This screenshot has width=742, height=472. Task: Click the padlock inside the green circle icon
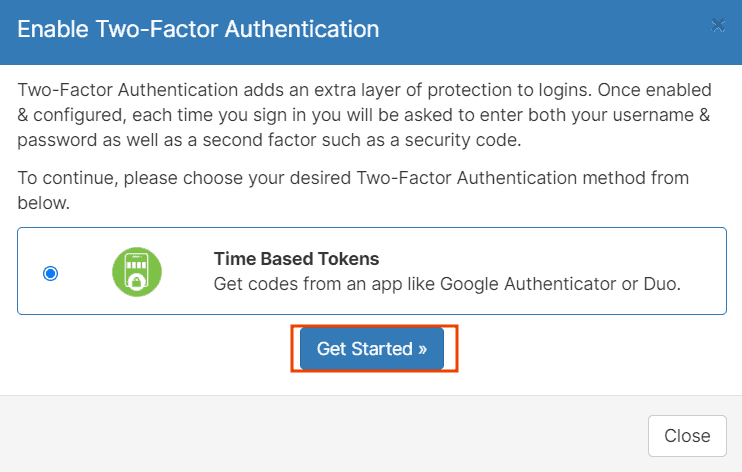(x=136, y=282)
